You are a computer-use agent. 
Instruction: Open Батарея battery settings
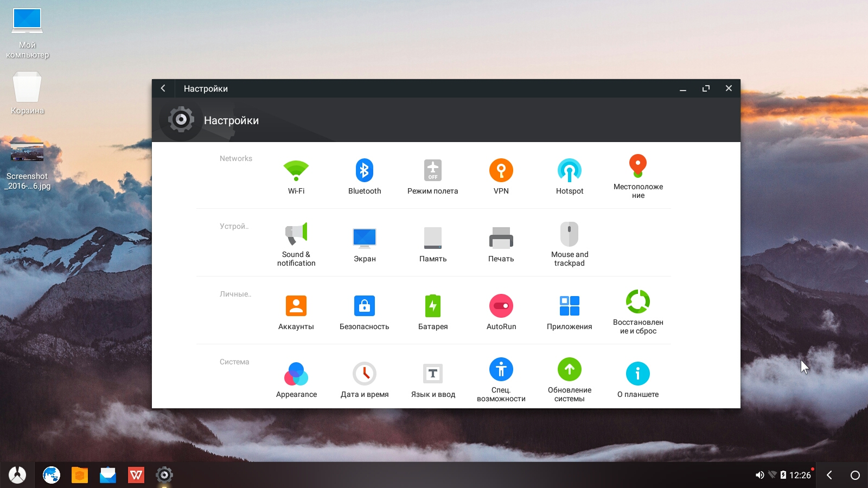(433, 312)
